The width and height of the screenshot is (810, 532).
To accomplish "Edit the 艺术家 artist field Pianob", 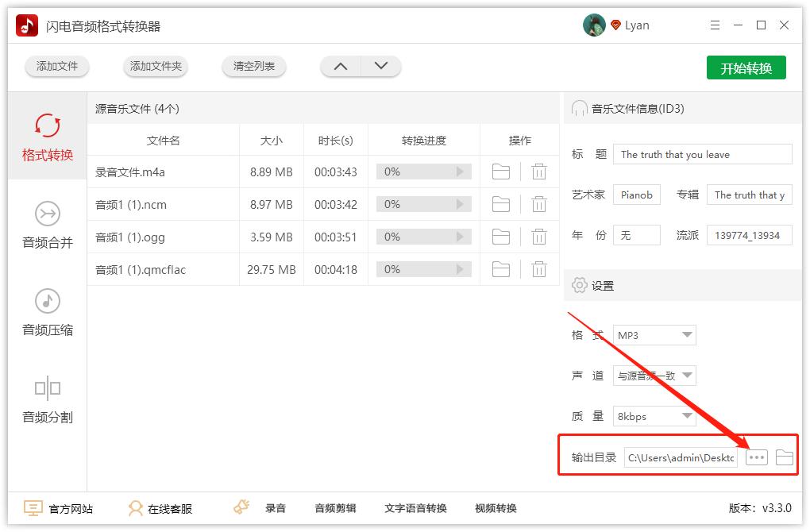I will tap(636, 195).
